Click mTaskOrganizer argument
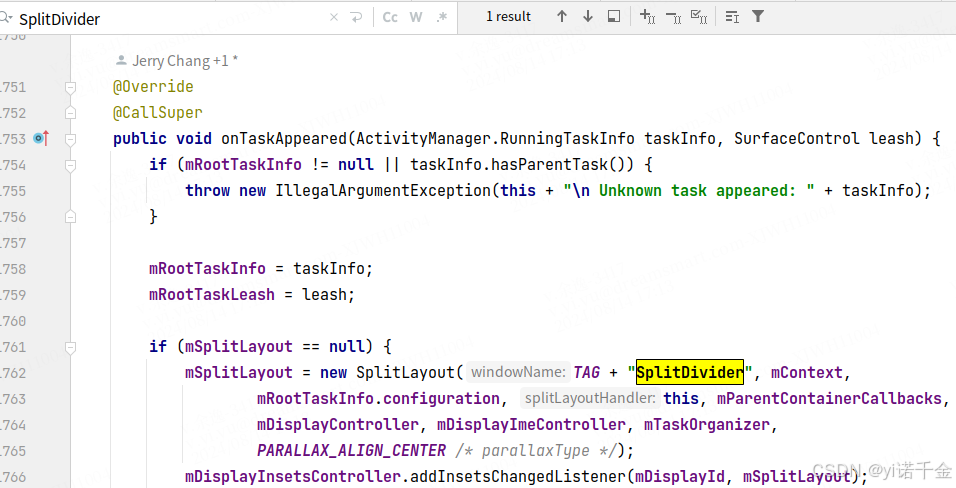This screenshot has height=488, width=956. tap(707, 425)
